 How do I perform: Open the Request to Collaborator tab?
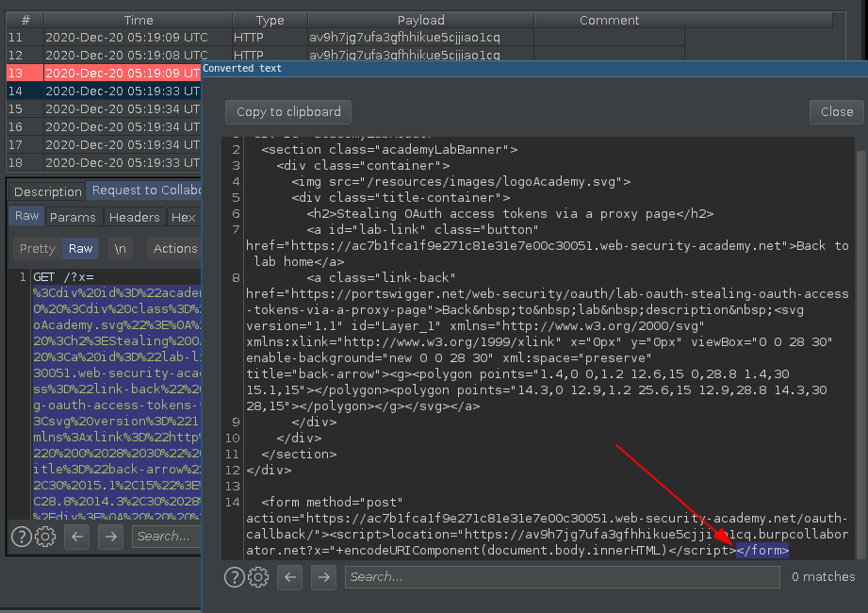point(146,191)
